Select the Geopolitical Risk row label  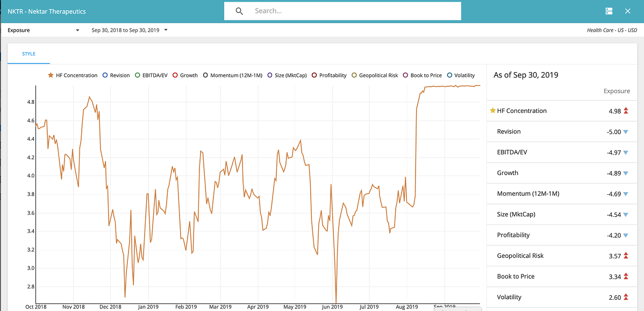[520, 256]
